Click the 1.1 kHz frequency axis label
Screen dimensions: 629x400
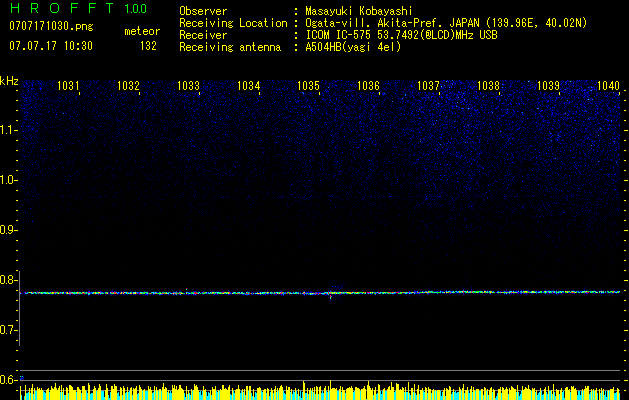(x=8, y=130)
